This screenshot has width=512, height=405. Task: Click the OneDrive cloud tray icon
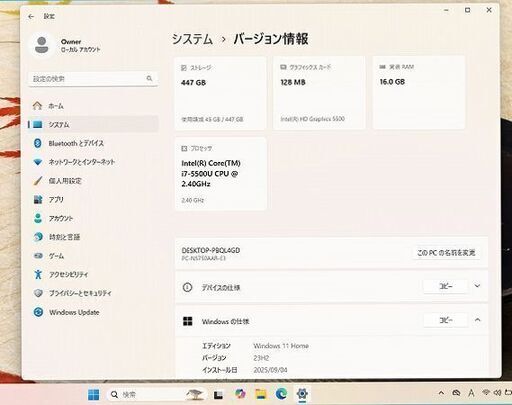456,393
